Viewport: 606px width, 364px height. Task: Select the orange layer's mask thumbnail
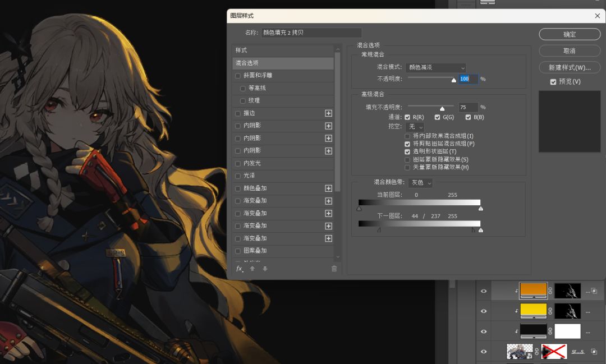567,291
